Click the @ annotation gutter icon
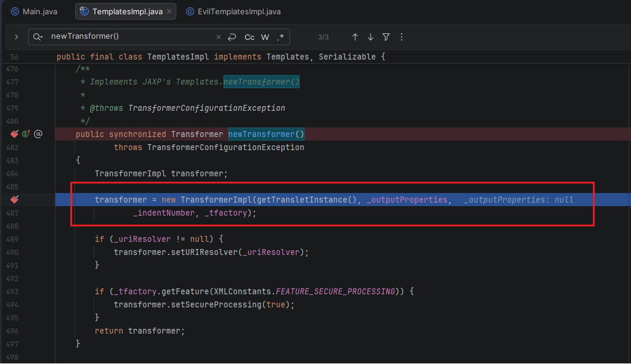The height and width of the screenshot is (364, 631). (38, 134)
